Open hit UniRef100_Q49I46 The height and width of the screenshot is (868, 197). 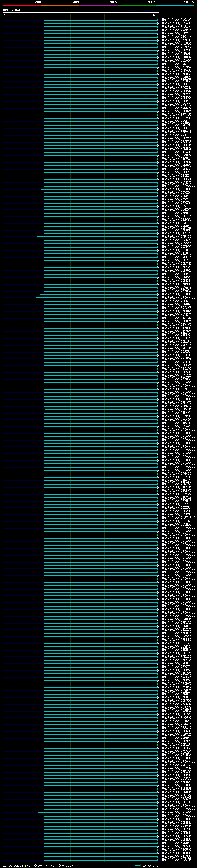pyautogui.click(x=177, y=37)
